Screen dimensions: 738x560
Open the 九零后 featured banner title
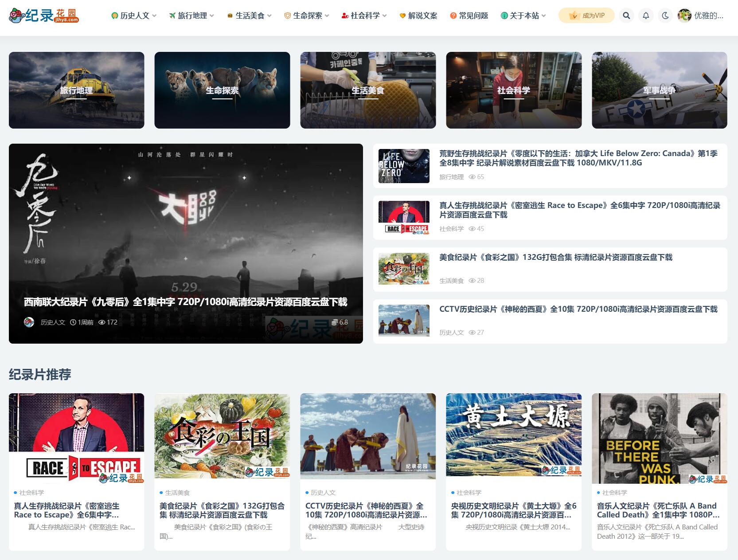(x=185, y=302)
